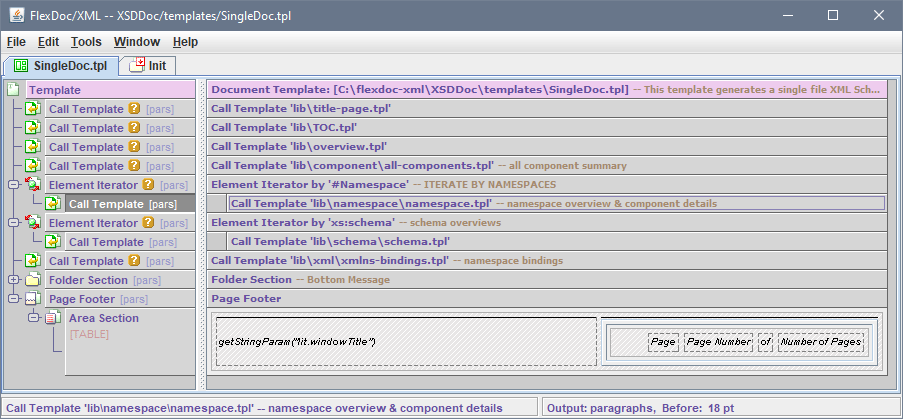Select the Folder Section tree label
The image size is (903, 419).
[x=88, y=280]
